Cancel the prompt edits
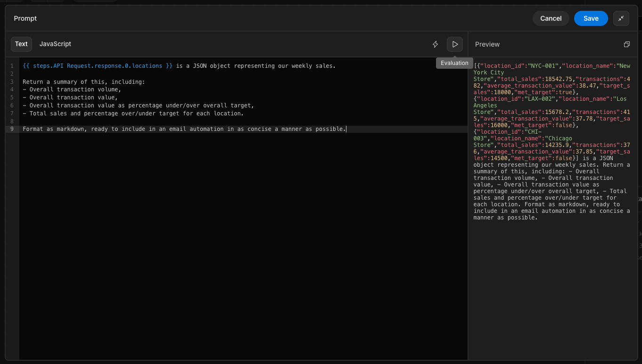 [x=551, y=18]
